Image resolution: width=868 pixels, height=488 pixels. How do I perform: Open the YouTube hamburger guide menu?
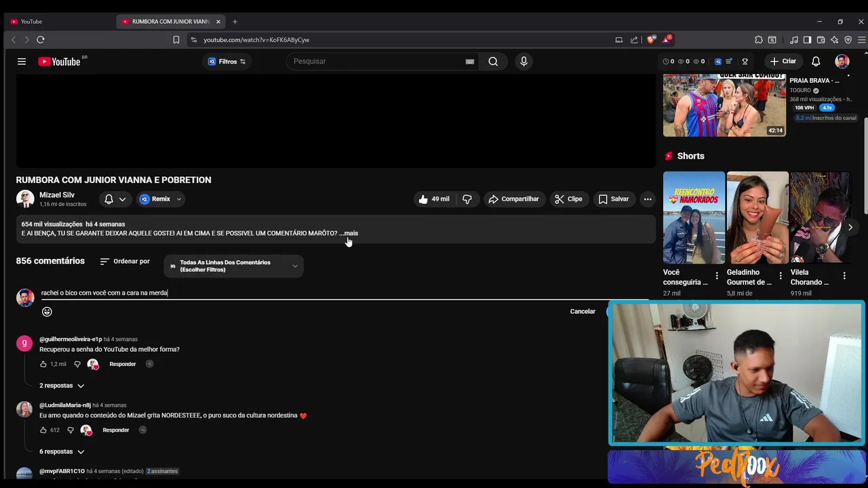[x=22, y=61]
